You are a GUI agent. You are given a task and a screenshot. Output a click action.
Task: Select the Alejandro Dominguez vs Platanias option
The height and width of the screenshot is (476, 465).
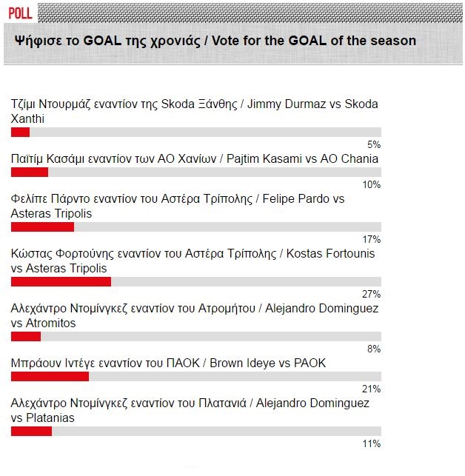[190, 410]
